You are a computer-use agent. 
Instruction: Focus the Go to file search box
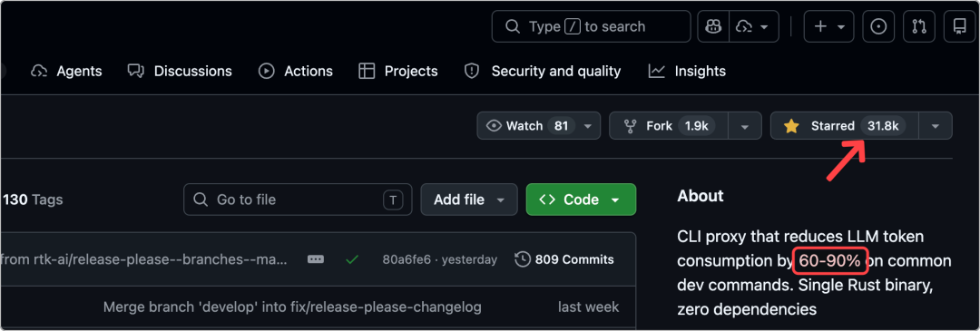click(x=298, y=200)
